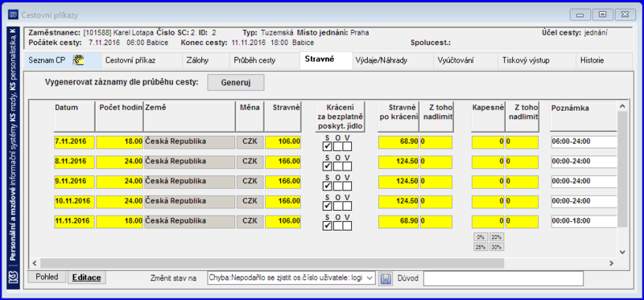Open the Seznam CP tab
The width and height of the screenshot is (644, 300).
(x=63, y=60)
